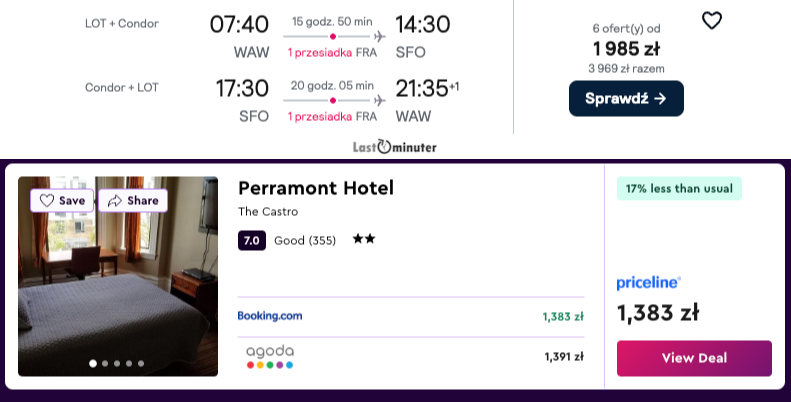Click the Lastminuter logo
This screenshot has width=791, height=402.
395,147
